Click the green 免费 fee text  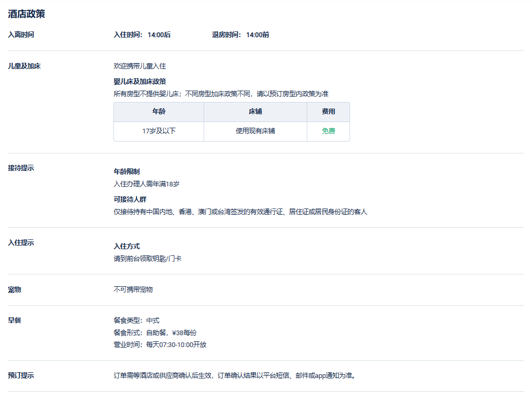pyautogui.click(x=328, y=131)
